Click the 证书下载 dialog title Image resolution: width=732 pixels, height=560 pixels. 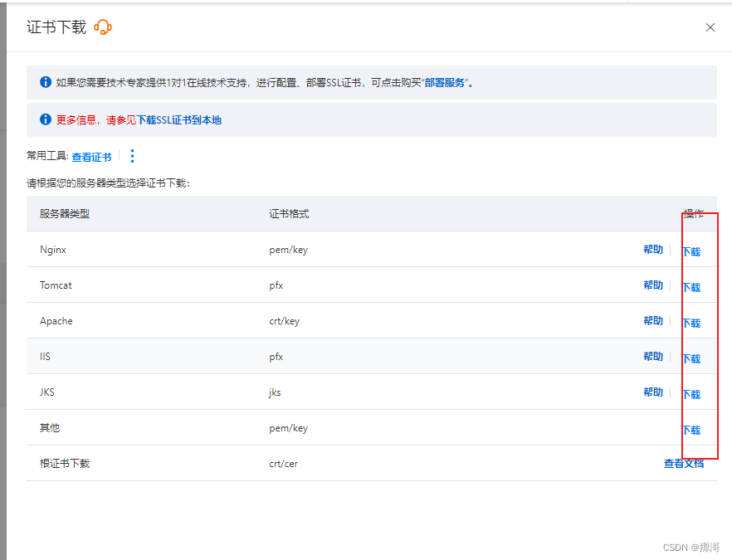pos(56,27)
